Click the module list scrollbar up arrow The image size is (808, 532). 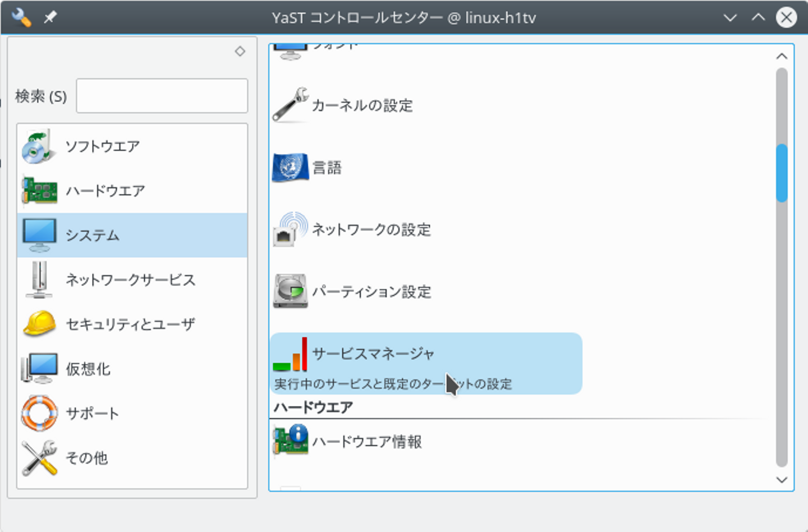click(782, 56)
